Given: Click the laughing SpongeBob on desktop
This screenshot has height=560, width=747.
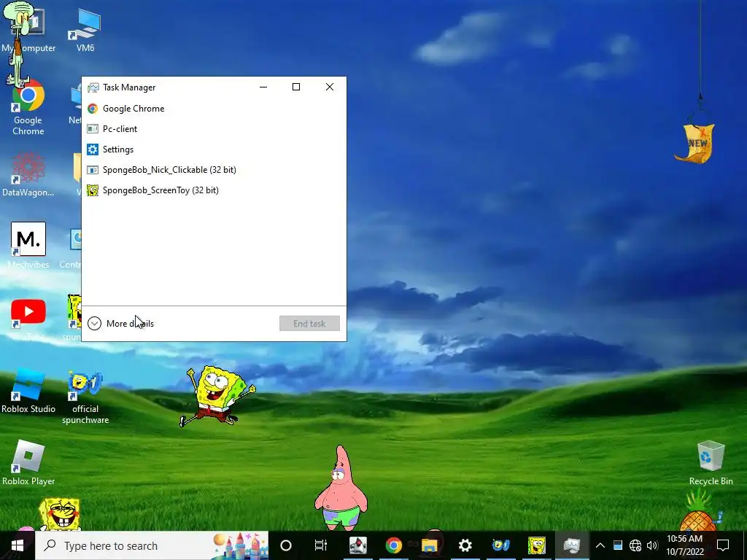Looking at the screenshot, I should (60, 514).
